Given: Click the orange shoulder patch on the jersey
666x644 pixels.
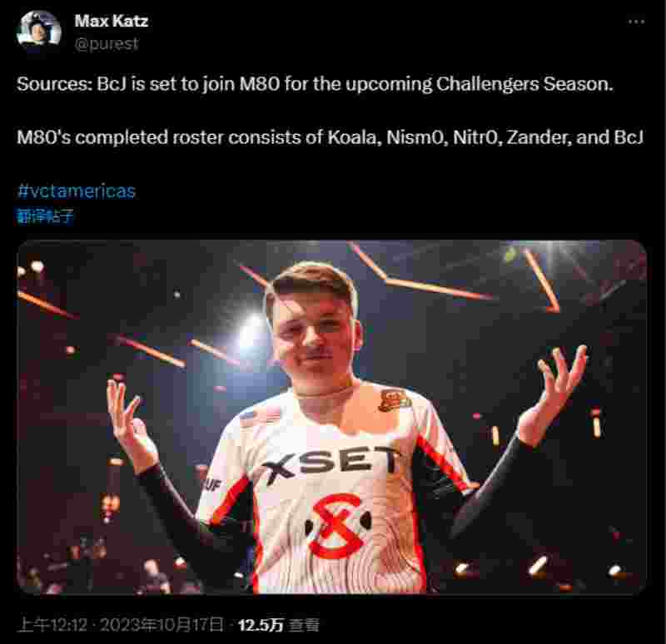Looking at the screenshot, I should point(394,401).
